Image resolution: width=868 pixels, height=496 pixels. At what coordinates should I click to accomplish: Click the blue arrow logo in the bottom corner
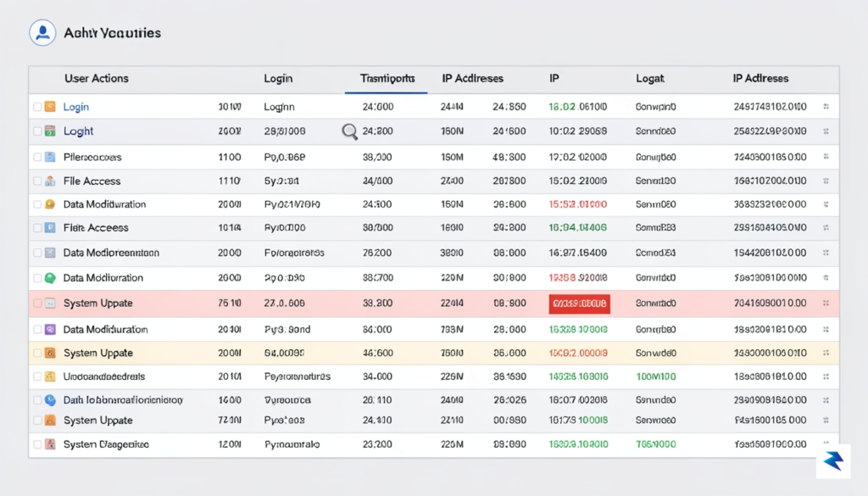[833, 460]
